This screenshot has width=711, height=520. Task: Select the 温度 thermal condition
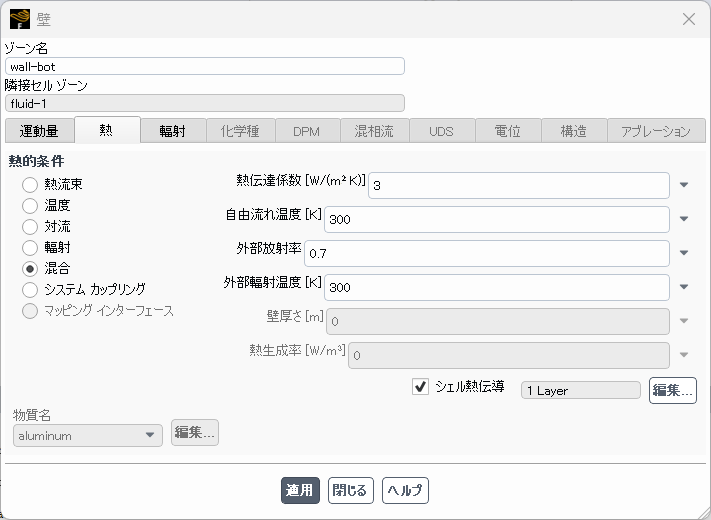point(30,205)
